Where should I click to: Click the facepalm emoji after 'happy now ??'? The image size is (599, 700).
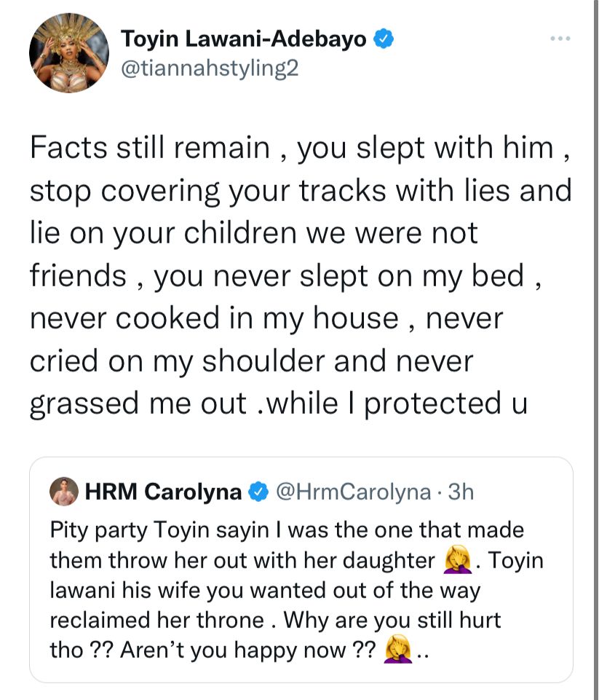coord(398,650)
